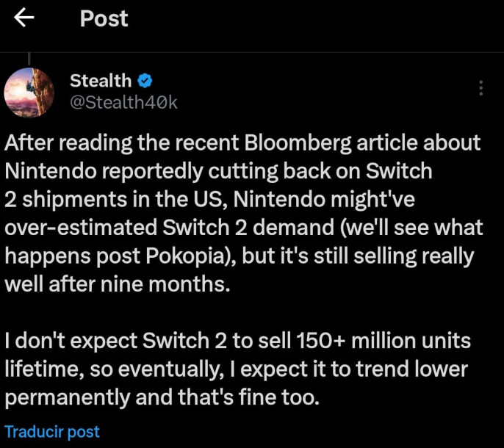Translate with the Traducir post link
The width and height of the screenshot is (504, 448).
tap(52, 431)
